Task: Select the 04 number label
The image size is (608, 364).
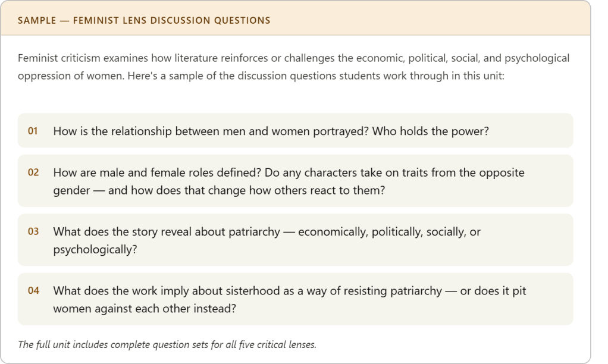Action: (x=33, y=291)
